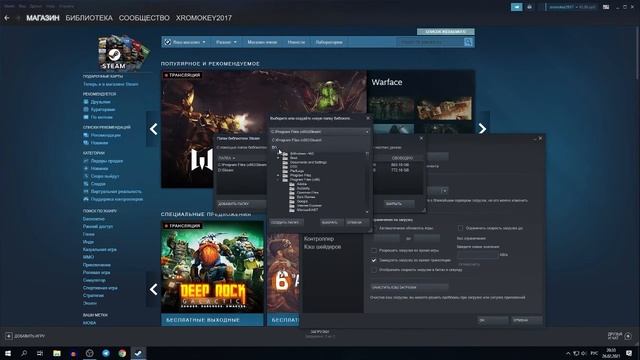This screenshot has width=640, height=360.
Task: Click the Program Files folder icon
Action: 285,175
